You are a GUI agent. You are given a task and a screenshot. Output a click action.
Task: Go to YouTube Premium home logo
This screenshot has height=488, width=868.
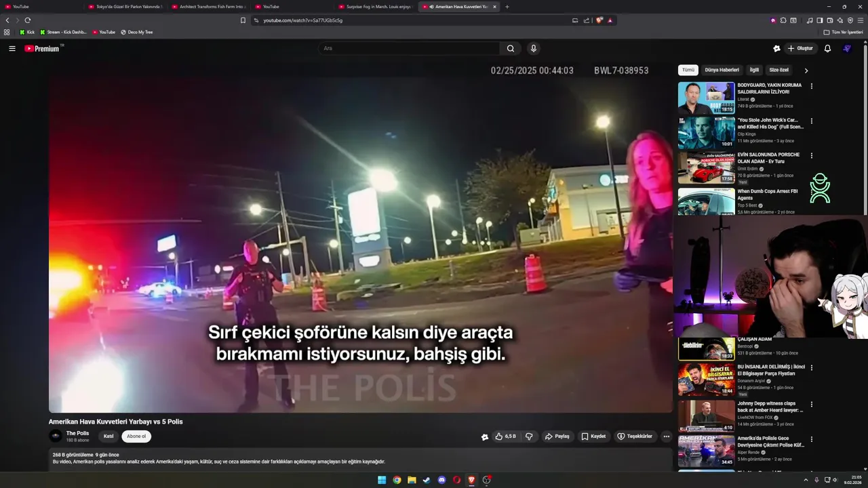(43, 48)
